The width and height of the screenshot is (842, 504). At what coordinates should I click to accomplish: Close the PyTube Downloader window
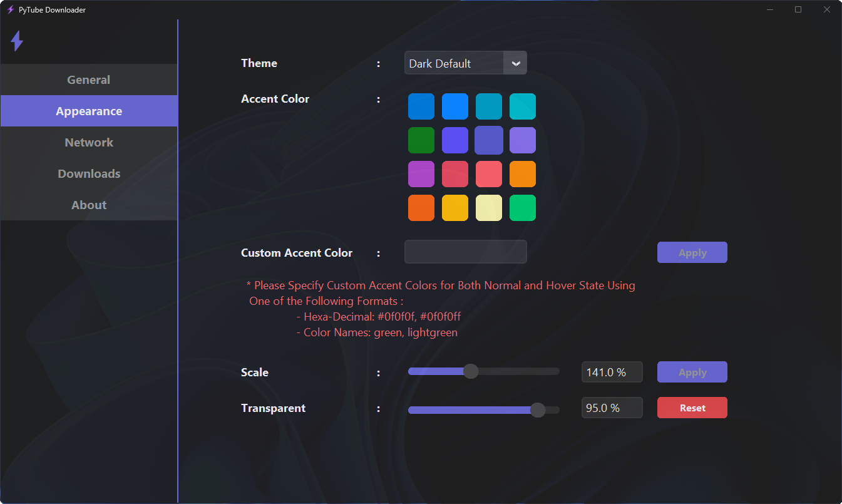(827, 9)
